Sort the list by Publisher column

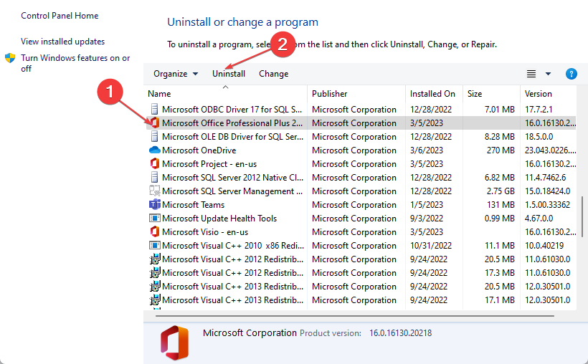[x=330, y=94]
